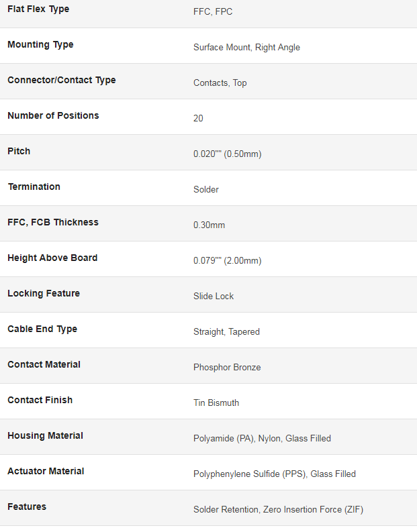Click the Number of Positions label

tap(53, 115)
